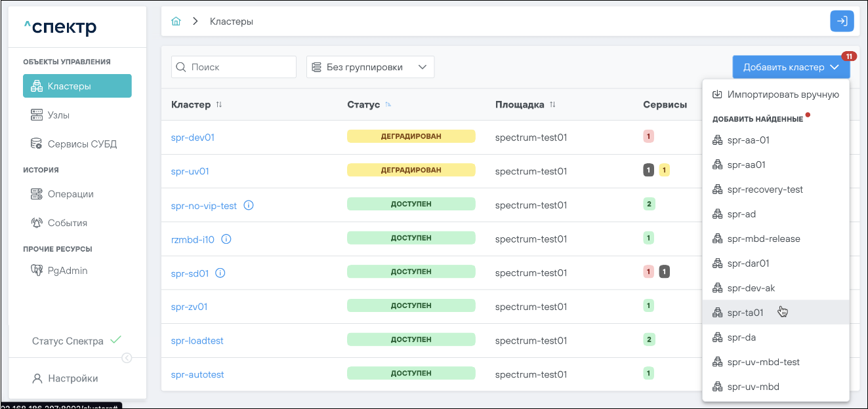The width and height of the screenshot is (868, 409).
Task: Sort table by Площадка column
Action: (x=552, y=105)
